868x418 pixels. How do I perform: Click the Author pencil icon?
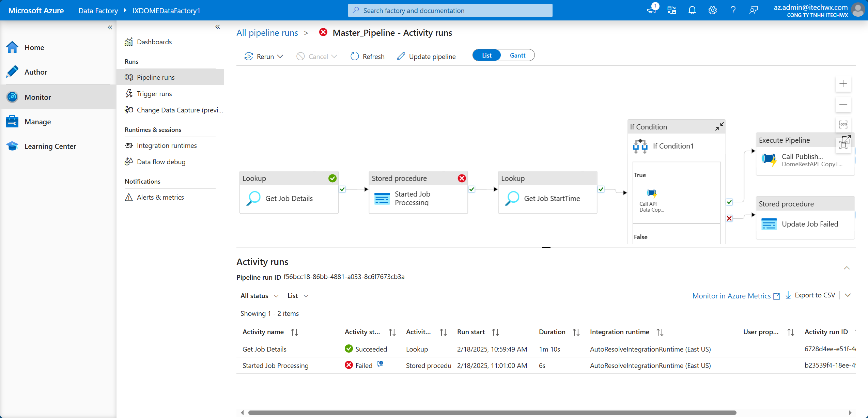pyautogui.click(x=12, y=72)
